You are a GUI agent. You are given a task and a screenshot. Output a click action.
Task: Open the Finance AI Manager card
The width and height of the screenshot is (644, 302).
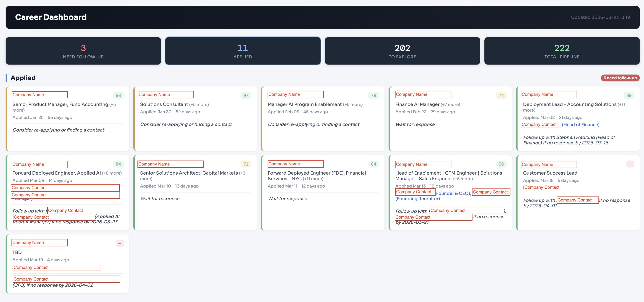(450, 119)
